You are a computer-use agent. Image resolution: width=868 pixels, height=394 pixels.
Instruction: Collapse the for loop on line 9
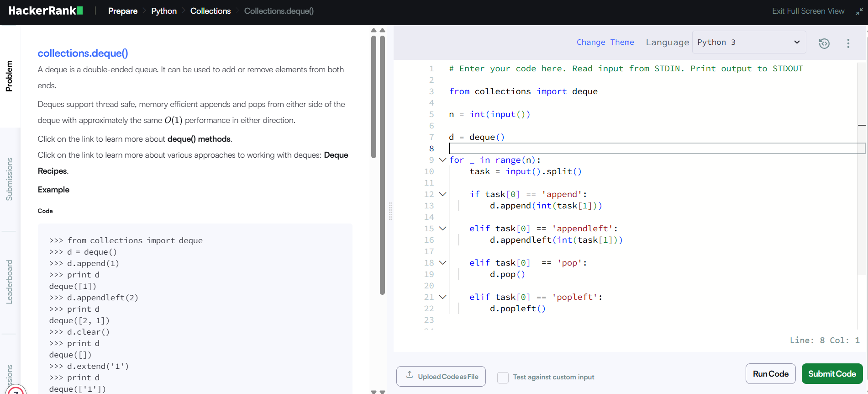click(442, 160)
